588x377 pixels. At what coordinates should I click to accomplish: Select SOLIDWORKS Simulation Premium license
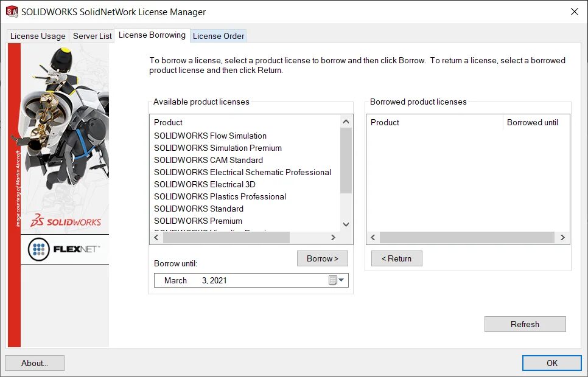[x=217, y=148]
